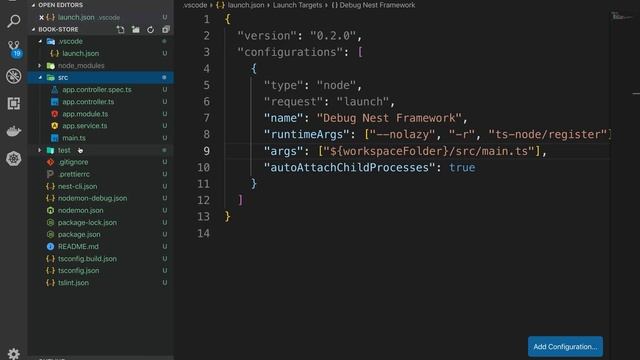Screen dimensions: 640x360
Task: Open the Search view in activity bar
Action: tap(13, 21)
